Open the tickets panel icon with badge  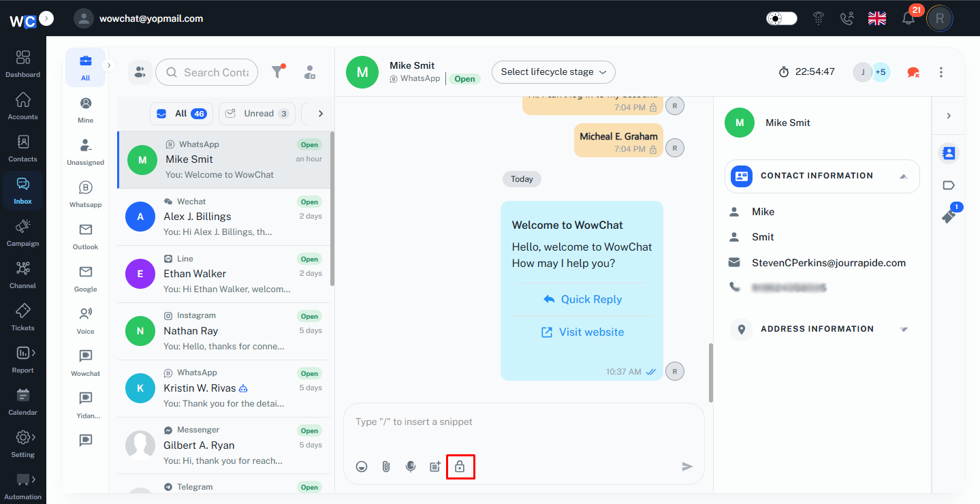949,216
